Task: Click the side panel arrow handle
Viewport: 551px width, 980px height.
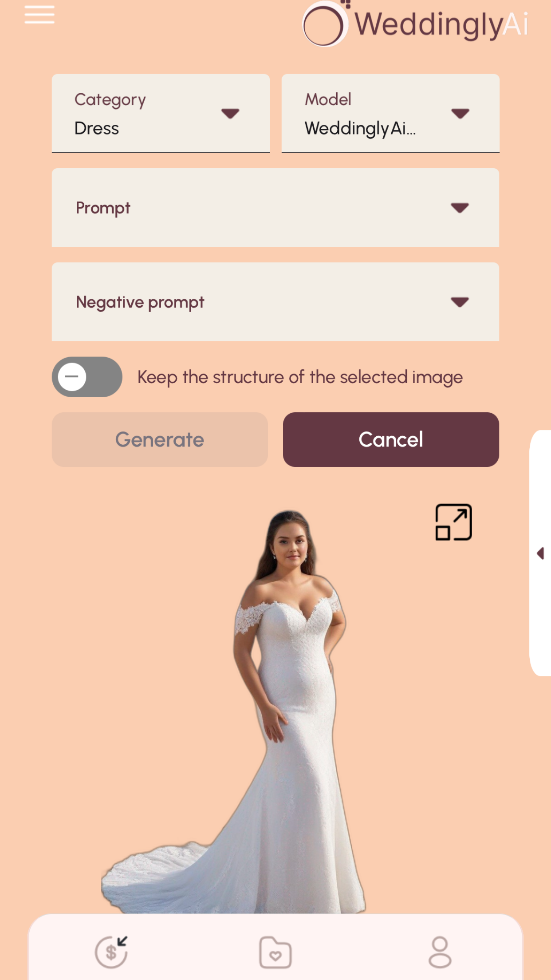Action: click(x=540, y=553)
